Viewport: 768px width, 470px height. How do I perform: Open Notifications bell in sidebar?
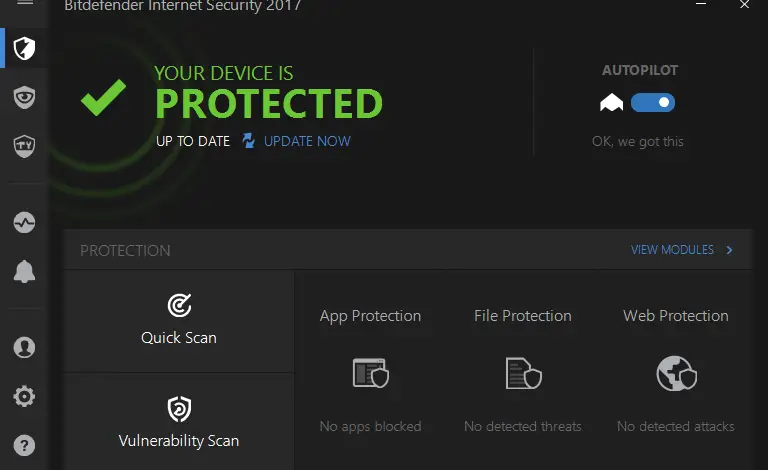coord(25,271)
